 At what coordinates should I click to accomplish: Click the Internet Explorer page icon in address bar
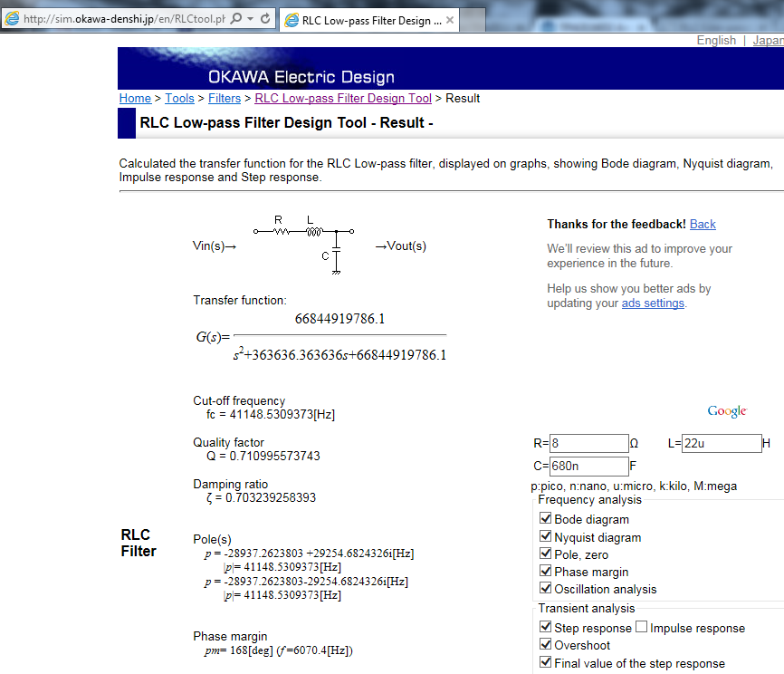(x=12, y=19)
